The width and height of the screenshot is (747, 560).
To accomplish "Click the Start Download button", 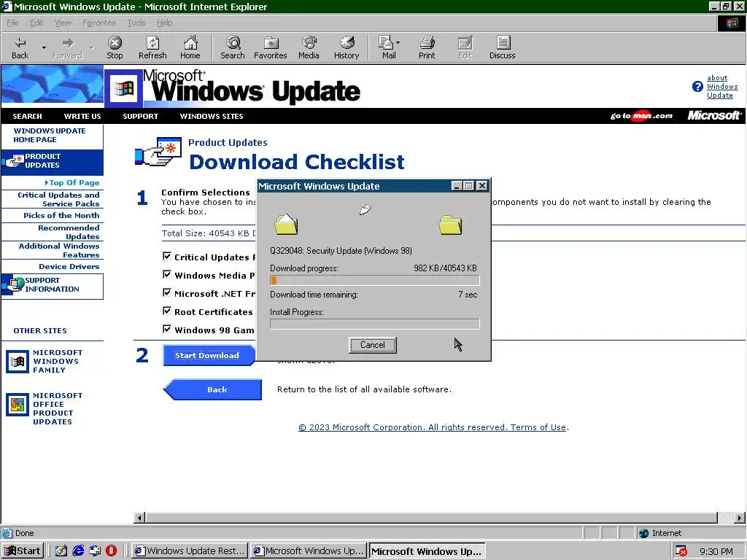I will click(x=208, y=355).
